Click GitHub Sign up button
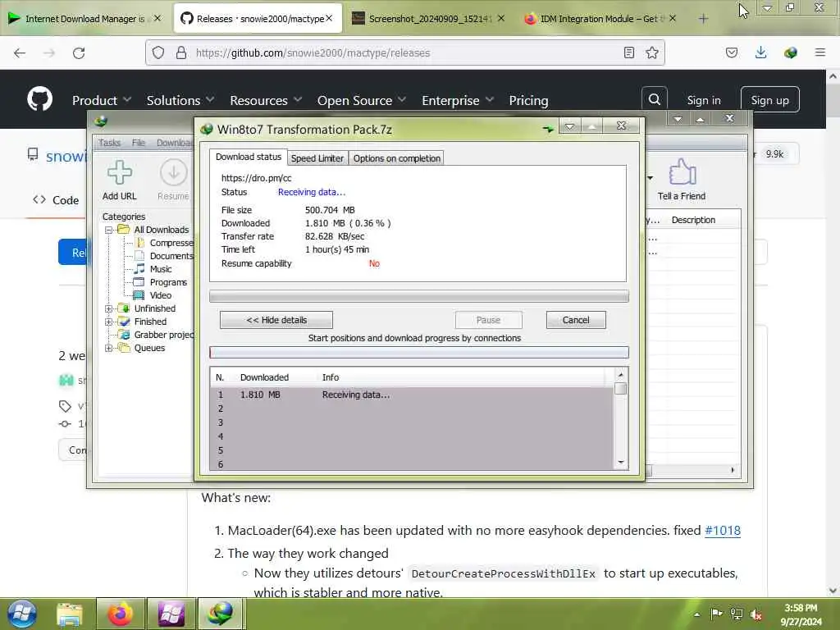840x630 pixels. point(769,99)
